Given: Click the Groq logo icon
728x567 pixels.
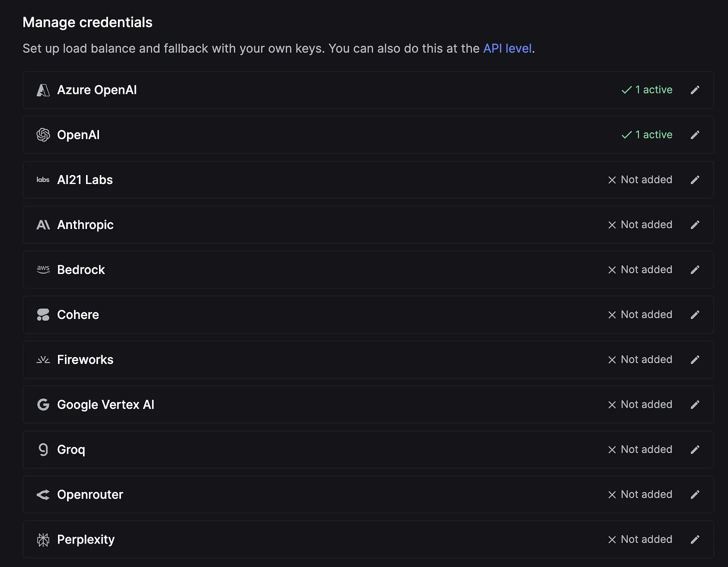Looking at the screenshot, I should pos(43,449).
